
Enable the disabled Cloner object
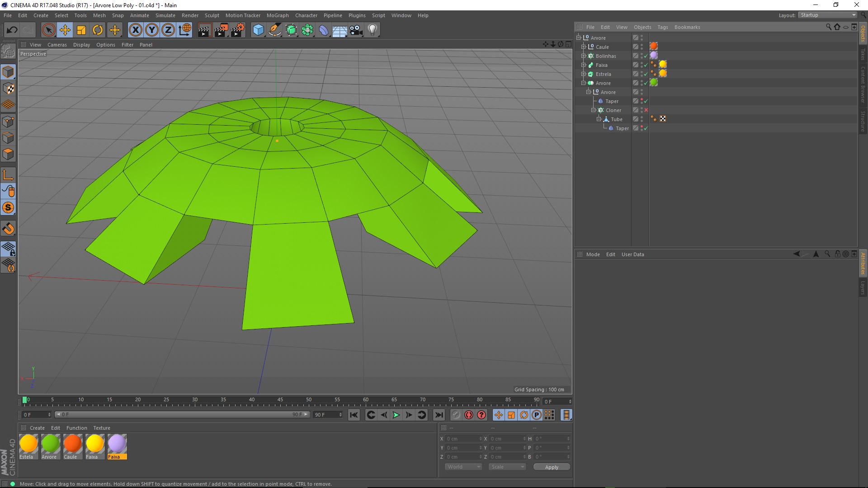tap(646, 110)
